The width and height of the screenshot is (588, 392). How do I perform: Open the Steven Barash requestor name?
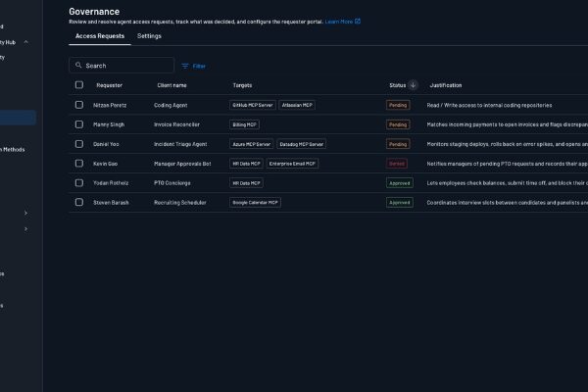[111, 203]
